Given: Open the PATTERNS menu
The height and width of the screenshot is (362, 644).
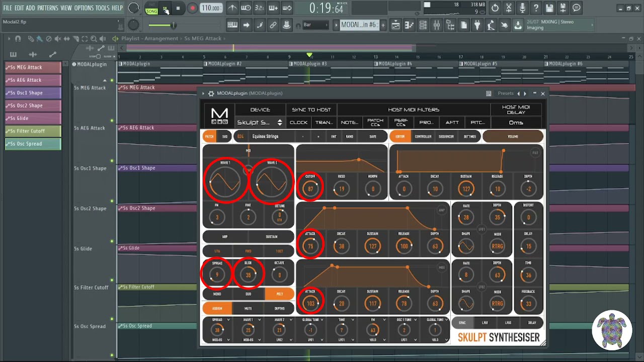Looking at the screenshot, I should 48,8.
